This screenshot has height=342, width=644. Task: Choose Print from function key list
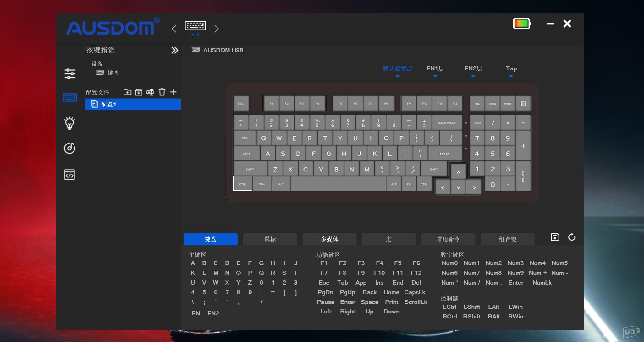click(x=392, y=302)
